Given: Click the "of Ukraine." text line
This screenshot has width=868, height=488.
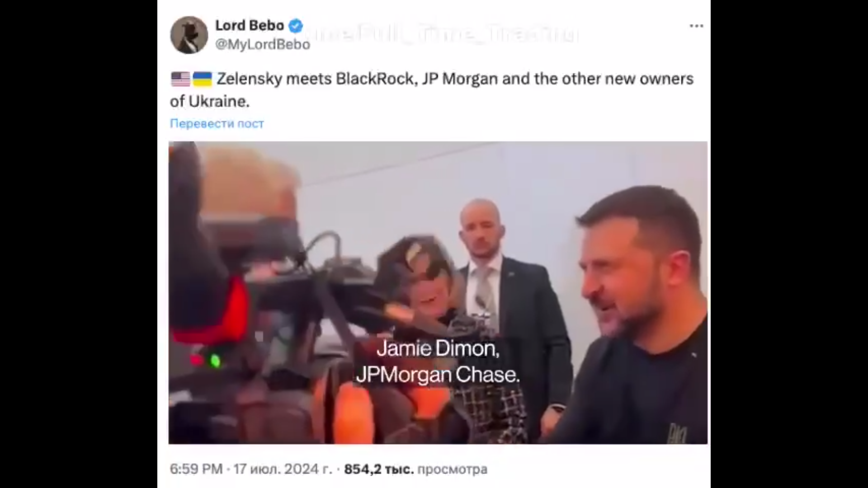Looking at the screenshot, I should tap(210, 101).
